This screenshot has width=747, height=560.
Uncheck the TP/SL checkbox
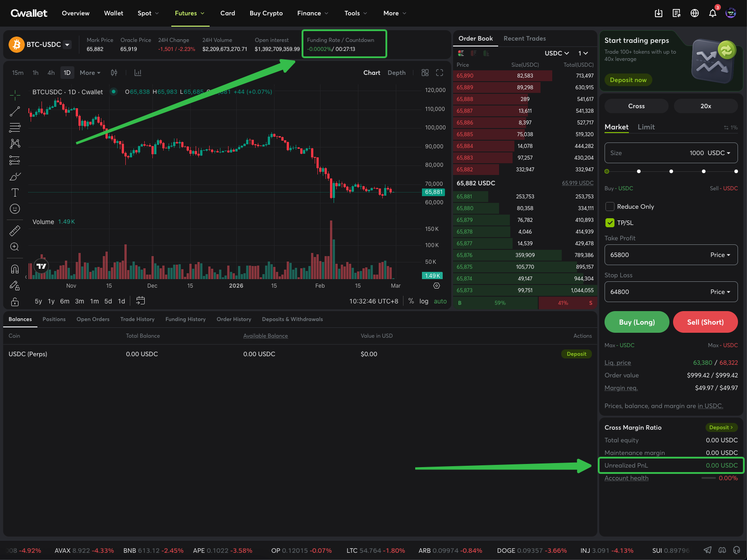[610, 223]
